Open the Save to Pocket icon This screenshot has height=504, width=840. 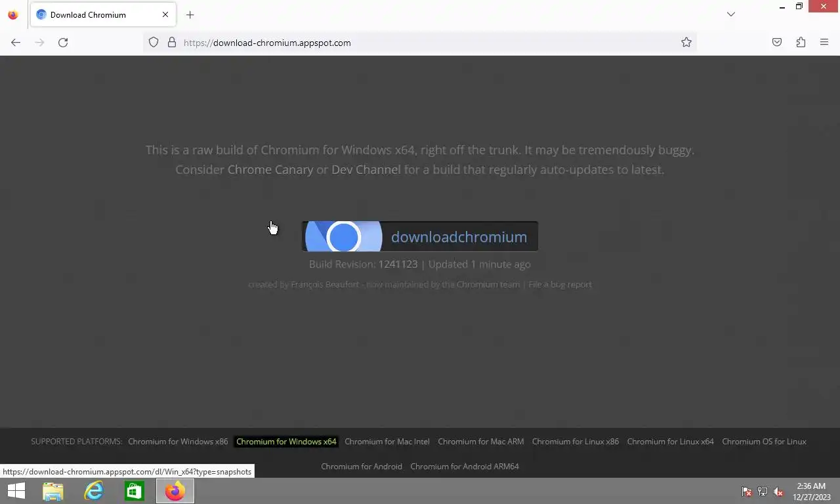(777, 43)
